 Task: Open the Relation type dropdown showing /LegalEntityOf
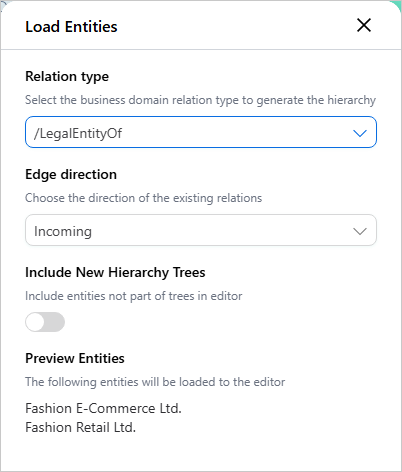pos(201,132)
